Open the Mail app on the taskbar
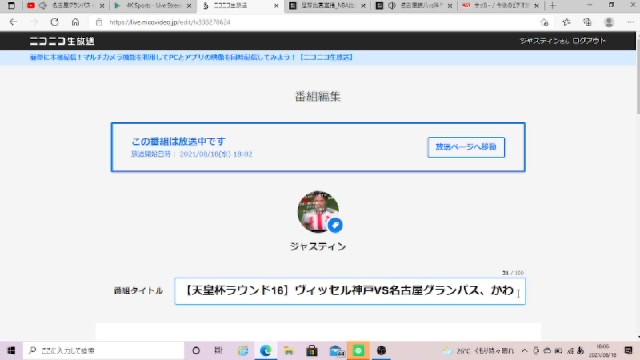The width and height of the screenshot is (640, 360). pyautogui.click(x=336, y=350)
